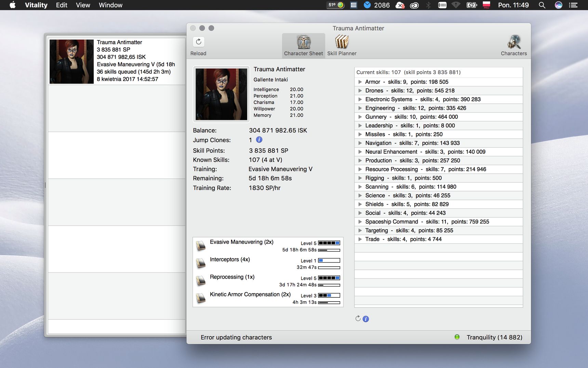The height and width of the screenshot is (368, 588).
Task: Expand the Engineering skill group
Action: [360, 108]
